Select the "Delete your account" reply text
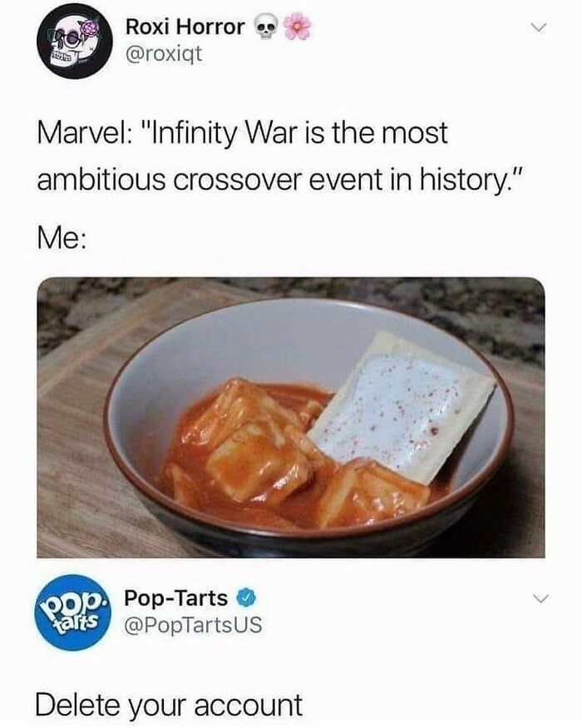Screen dimensions: 582x728 169,705
